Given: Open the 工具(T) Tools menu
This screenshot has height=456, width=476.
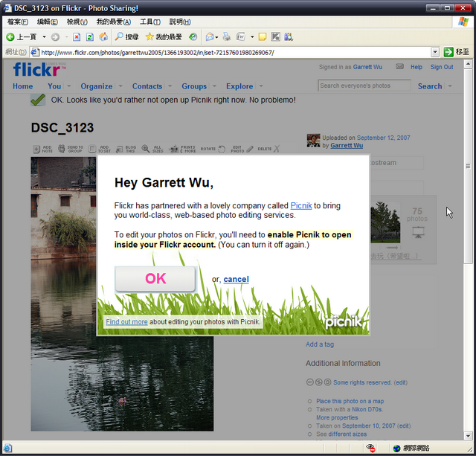Looking at the screenshot, I should (x=150, y=22).
